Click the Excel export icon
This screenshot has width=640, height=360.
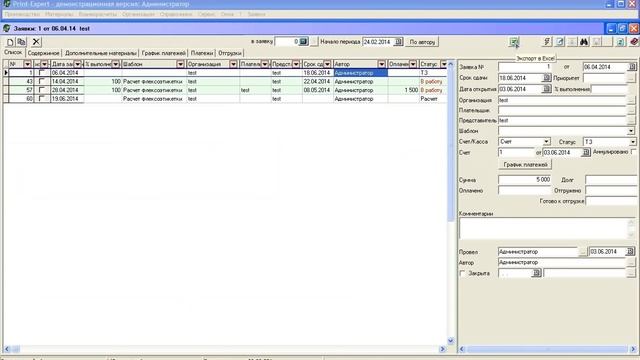tap(514, 42)
